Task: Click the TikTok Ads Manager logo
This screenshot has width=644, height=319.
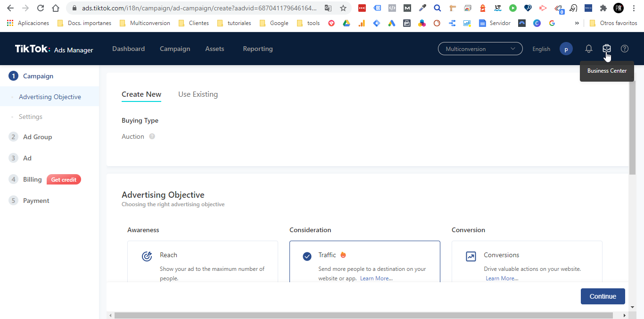Action: [54, 49]
